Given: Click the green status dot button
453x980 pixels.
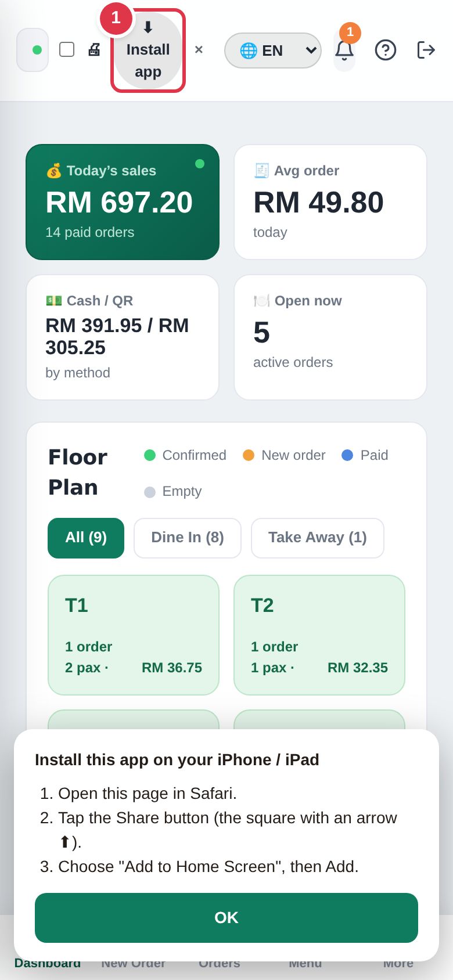Looking at the screenshot, I should [33, 50].
